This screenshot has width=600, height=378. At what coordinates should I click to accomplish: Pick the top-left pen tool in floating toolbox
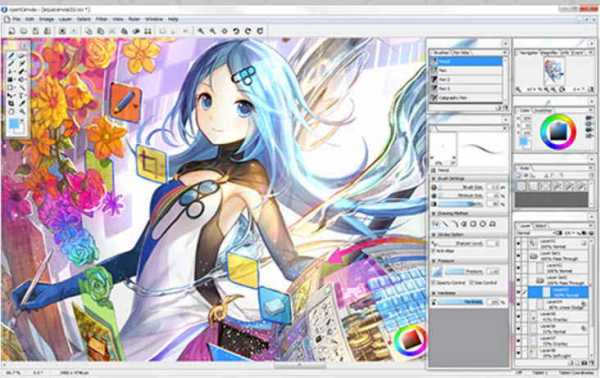click(x=11, y=56)
